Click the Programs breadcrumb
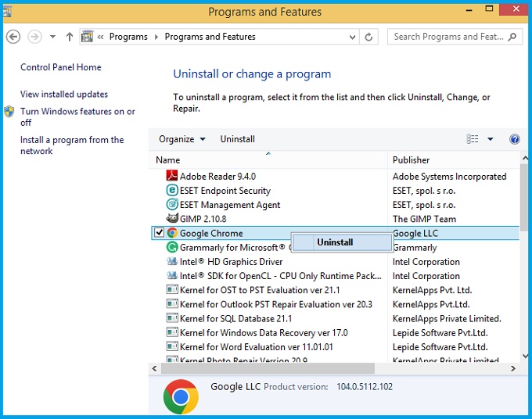Image resolution: width=532 pixels, height=419 pixels. click(128, 37)
